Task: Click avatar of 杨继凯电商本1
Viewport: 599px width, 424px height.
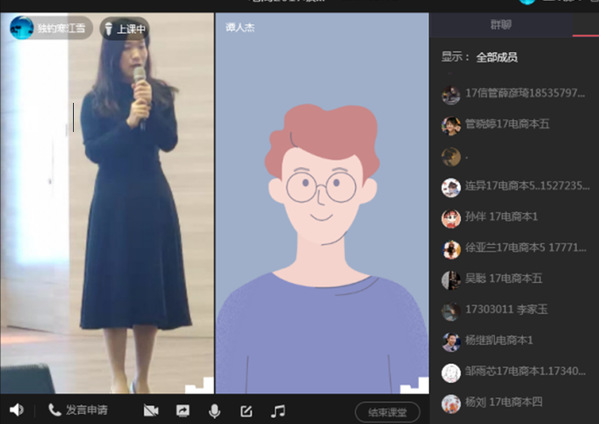Action: (x=451, y=342)
